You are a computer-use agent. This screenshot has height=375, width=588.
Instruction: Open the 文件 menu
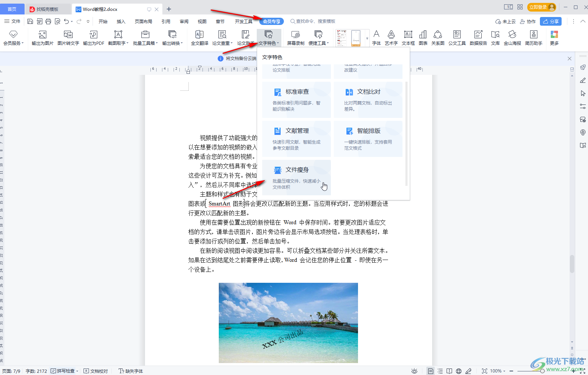pyautogui.click(x=12, y=21)
